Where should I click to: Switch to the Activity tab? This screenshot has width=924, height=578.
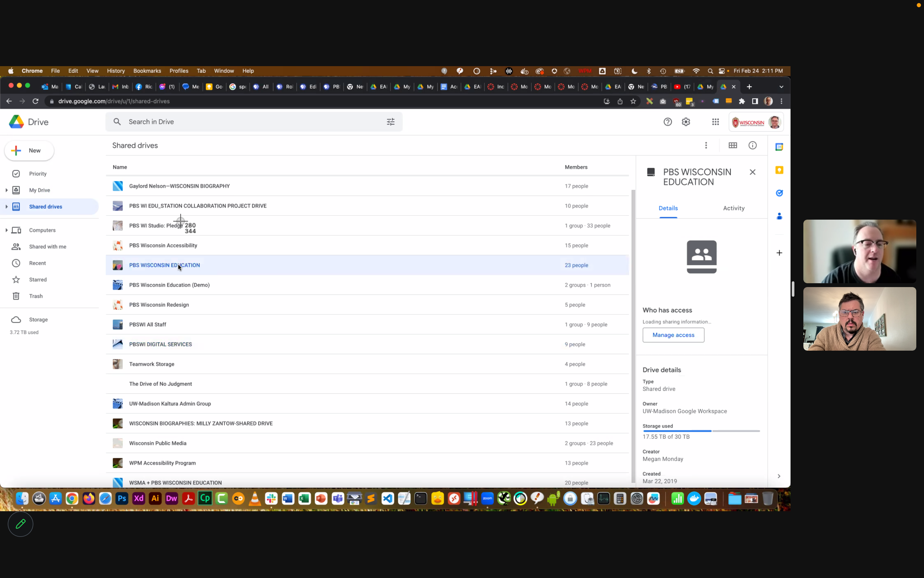click(733, 208)
